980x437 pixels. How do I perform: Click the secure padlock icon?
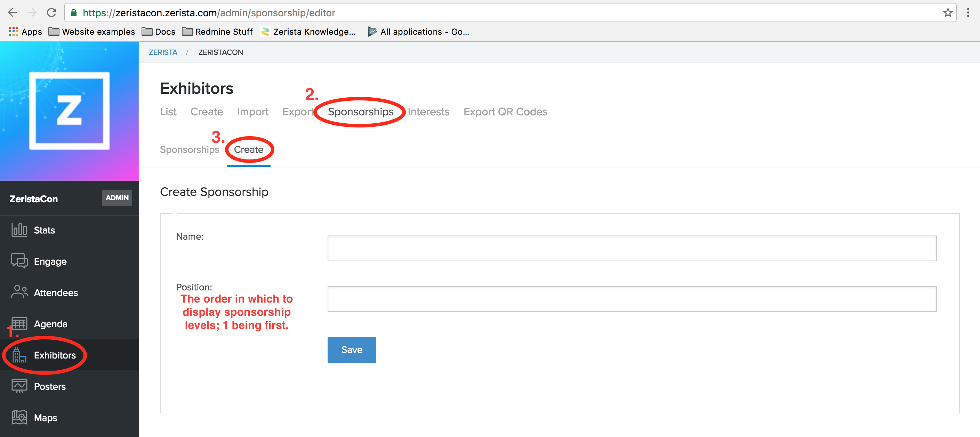(x=74, y=13)
